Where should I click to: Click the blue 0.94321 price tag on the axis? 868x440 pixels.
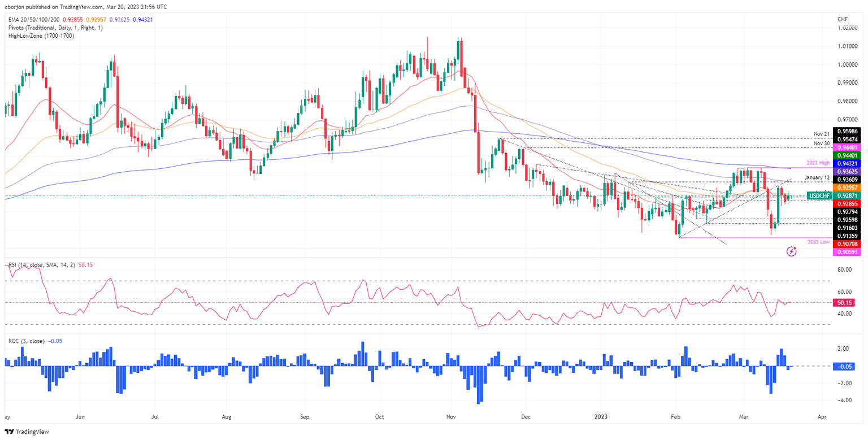pos(846,163)
